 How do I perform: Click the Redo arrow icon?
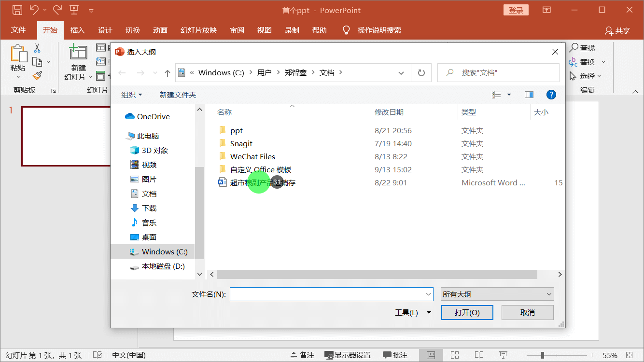click(x=57, y=10)
